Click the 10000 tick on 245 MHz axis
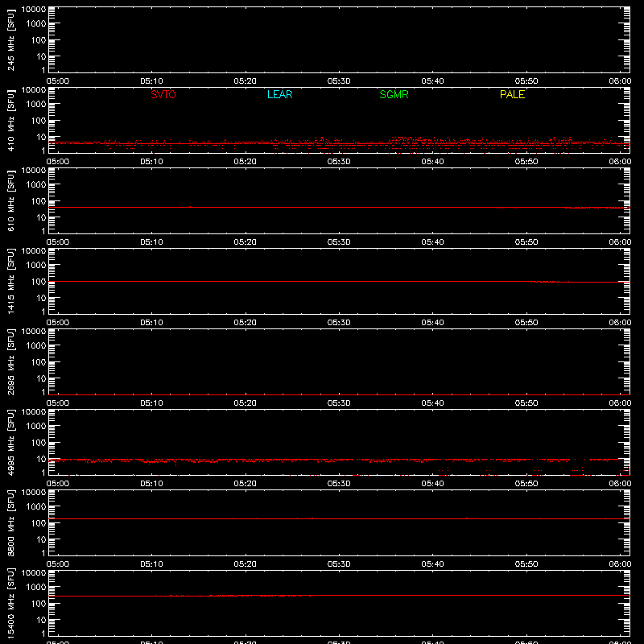This screenshot has height=644, width=644. pos(34,10)
